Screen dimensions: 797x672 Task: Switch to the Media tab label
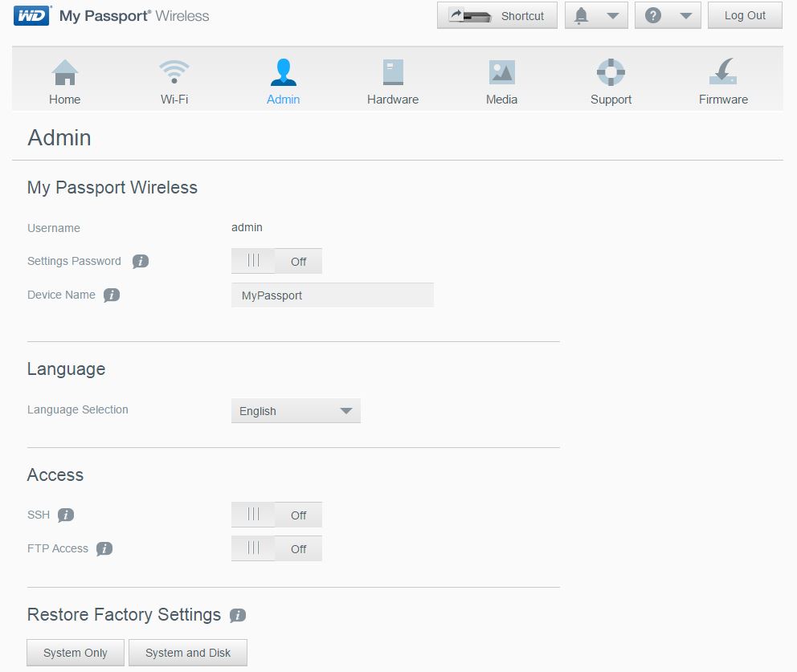click(x=501, y=100)
